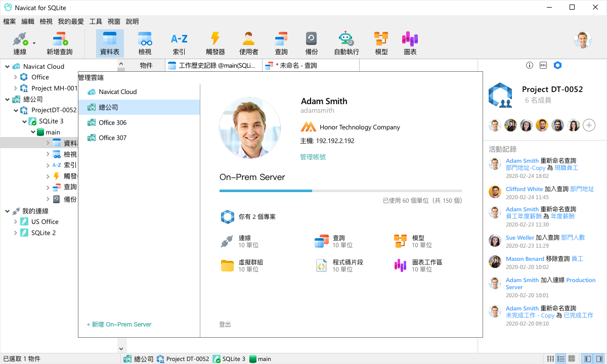Open the Production Server activity link
607x364 pixels.
point(551,284)
